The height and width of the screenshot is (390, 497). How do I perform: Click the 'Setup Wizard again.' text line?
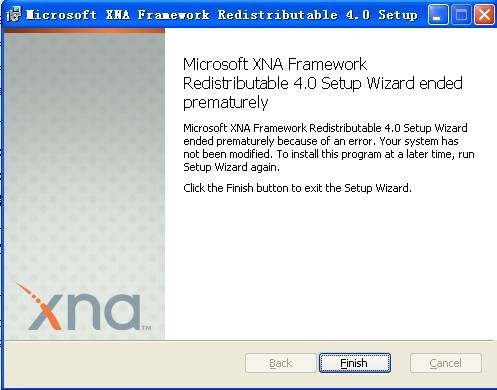(x=231, y=167)
